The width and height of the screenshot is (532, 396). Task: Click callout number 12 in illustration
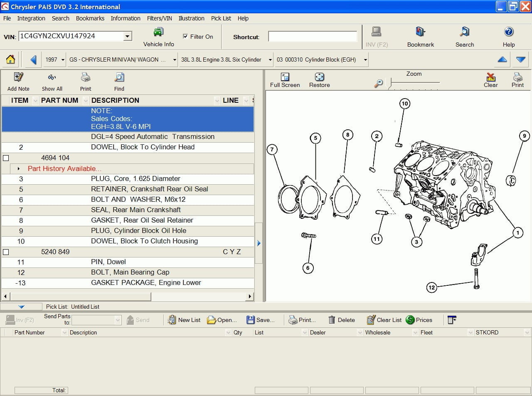pyautogui.click(x=431, y=287)
